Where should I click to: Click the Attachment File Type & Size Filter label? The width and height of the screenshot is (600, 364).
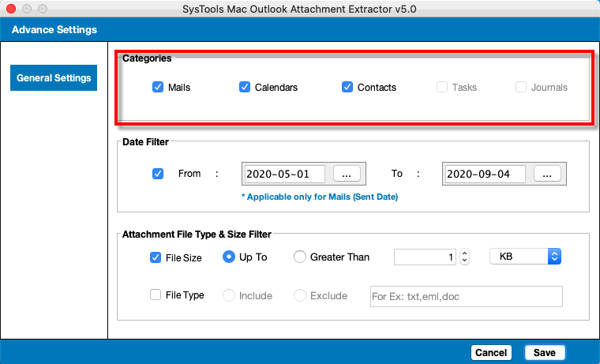point(197,235)
